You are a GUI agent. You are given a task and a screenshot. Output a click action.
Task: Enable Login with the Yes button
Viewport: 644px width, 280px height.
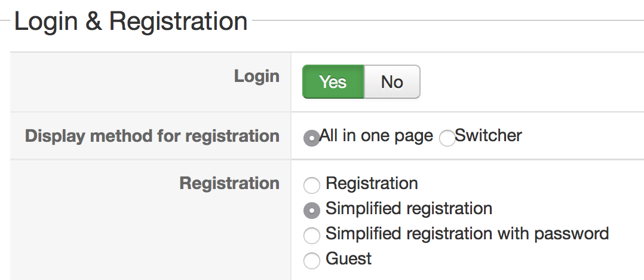pos(333,82)
